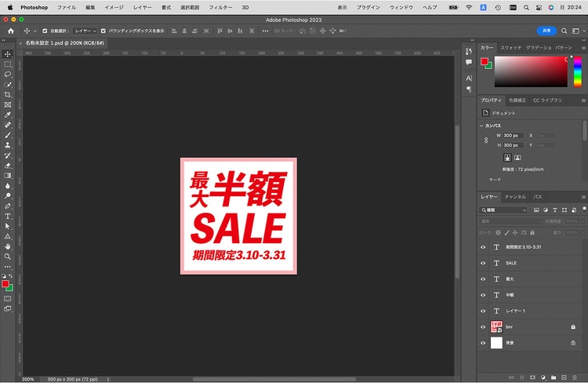Viewport: 588px width, 383px height.
Task: Collapse the カンバス section
Action: tap(481, 126)
